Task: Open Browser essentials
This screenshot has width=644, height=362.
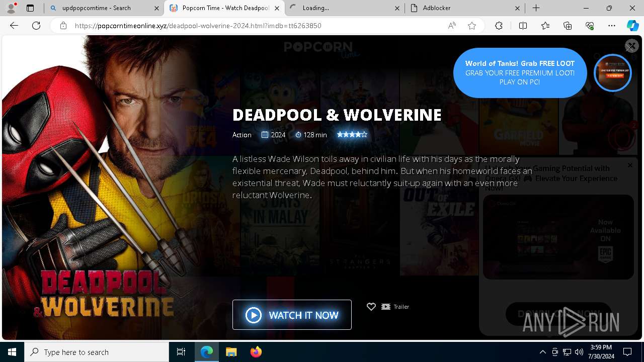Action: [x=590, y=26]
